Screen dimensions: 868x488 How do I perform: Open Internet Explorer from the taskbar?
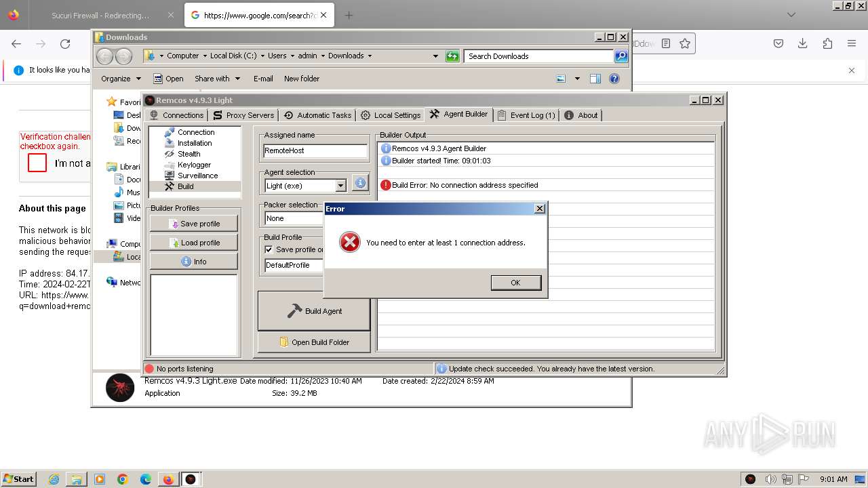coord(54,479)
